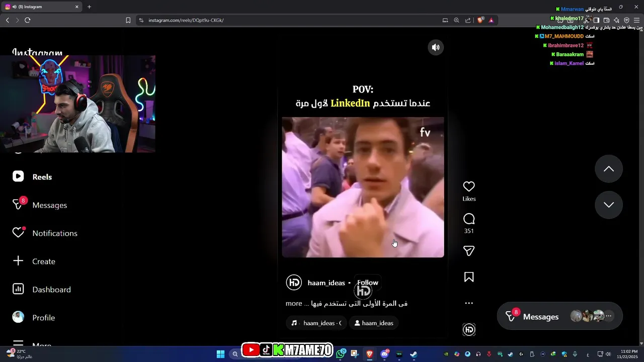The height and width of the screenshot is (362, 644).
Task: Bookmark the page with the address-bar bookmark icon
Action: point(128,20)
